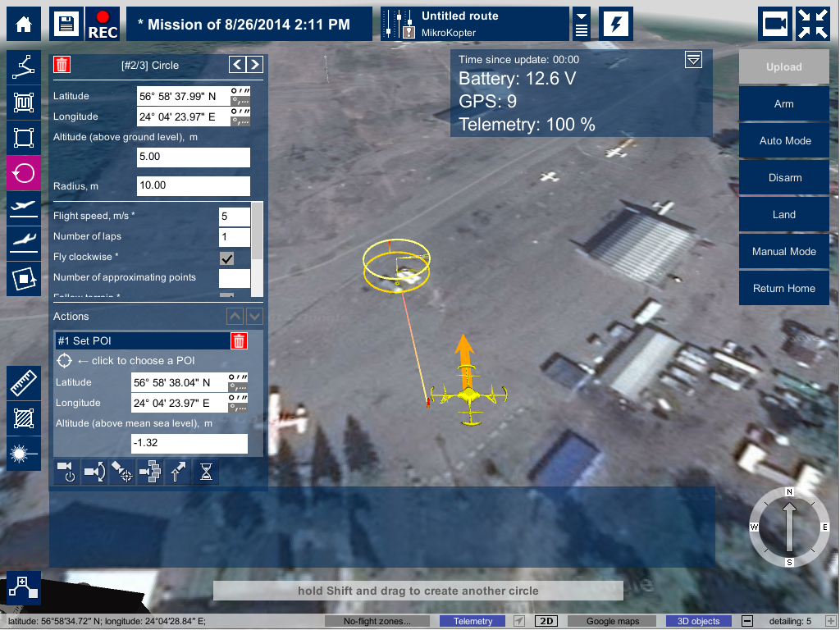
Task: Select the Area scan tool
Action: click(x=24, y=103)
